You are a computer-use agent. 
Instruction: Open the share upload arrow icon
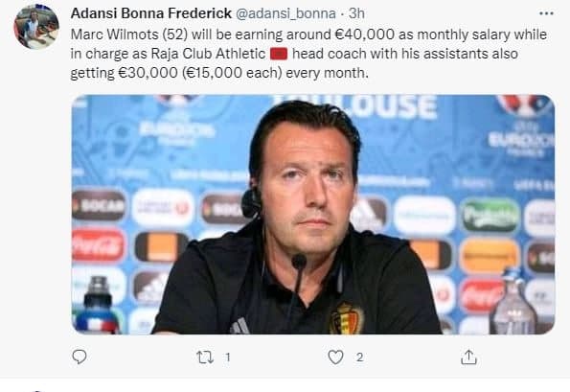(468, 357)
